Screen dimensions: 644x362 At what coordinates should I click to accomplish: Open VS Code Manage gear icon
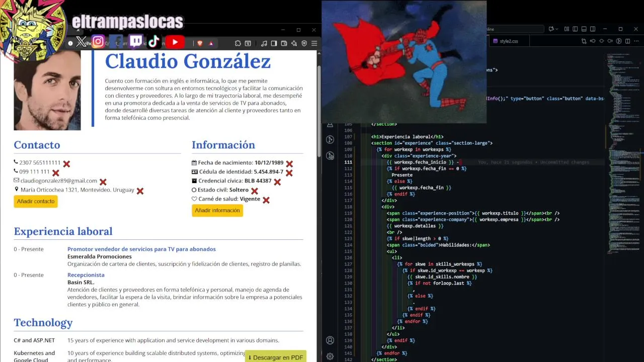(330, 356)
